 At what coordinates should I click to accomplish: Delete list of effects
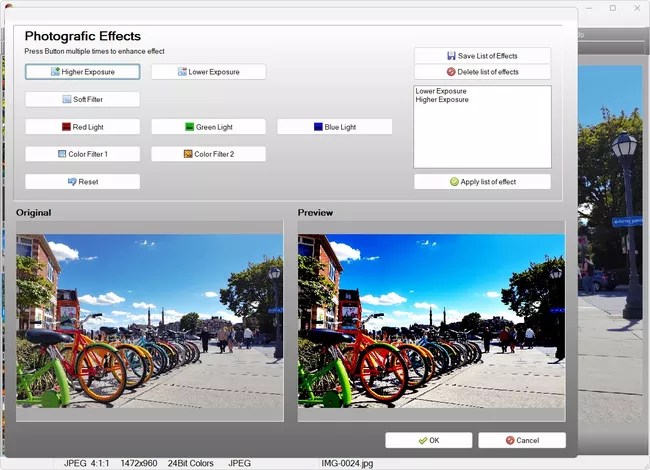483,72
